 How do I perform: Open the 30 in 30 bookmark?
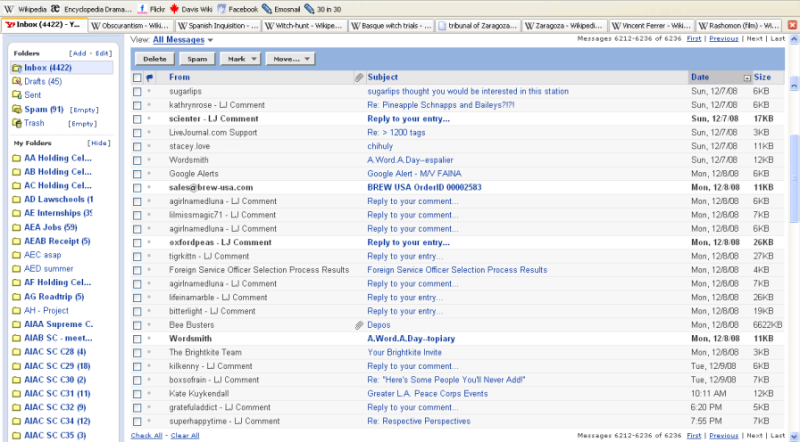tap(323, 9)
